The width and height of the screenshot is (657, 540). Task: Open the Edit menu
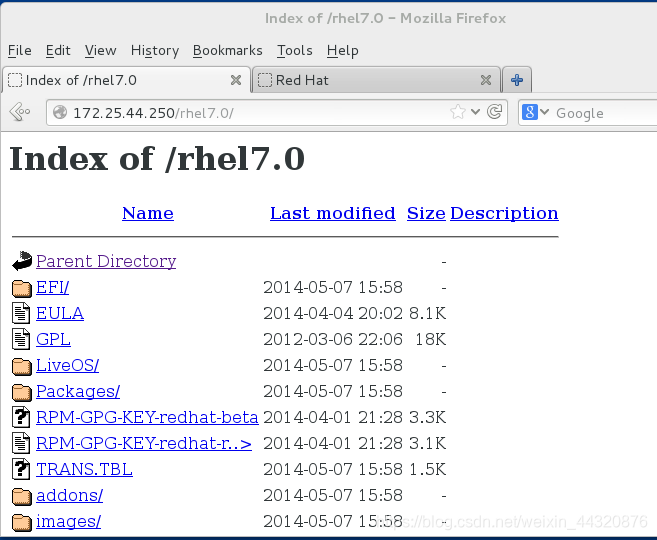pos(58,50)
